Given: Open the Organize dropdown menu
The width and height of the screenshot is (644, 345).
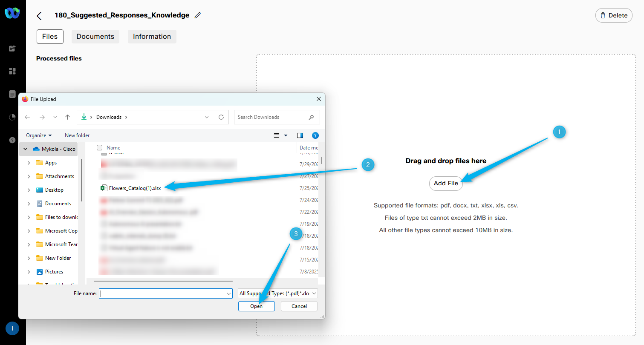Looking at the screenshot, I should 39,135.
